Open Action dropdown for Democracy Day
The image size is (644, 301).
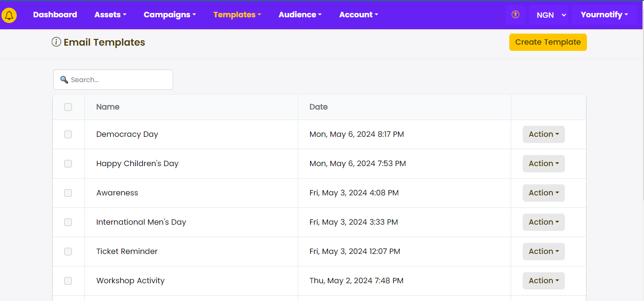[x=543, y=134]
